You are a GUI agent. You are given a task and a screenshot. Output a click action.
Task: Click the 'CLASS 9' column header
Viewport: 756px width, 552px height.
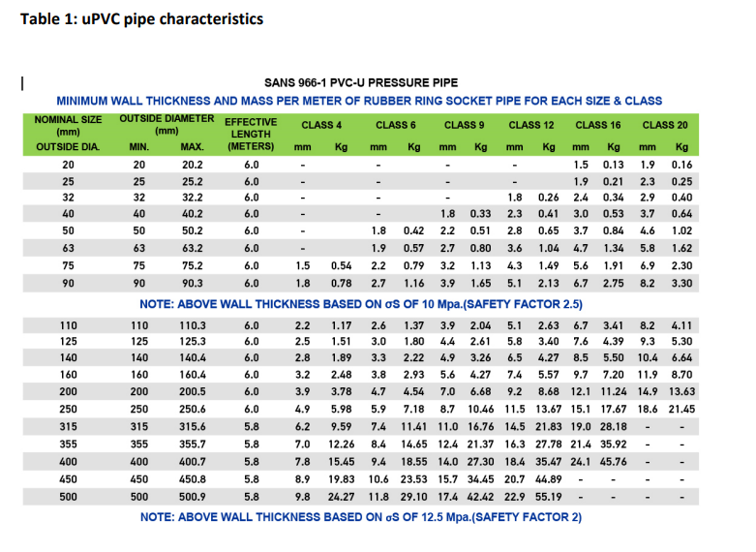pyautogui.click(x=465, y=125)
